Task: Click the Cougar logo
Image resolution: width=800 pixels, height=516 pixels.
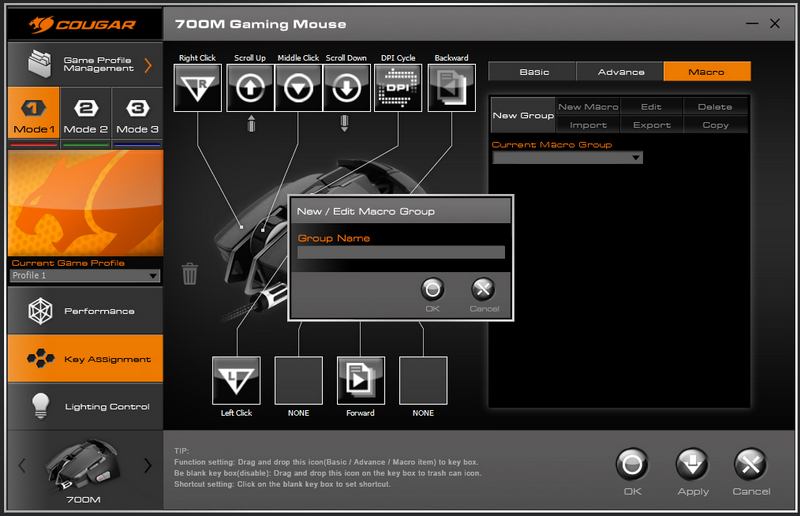Action: [x=83, y=24]
